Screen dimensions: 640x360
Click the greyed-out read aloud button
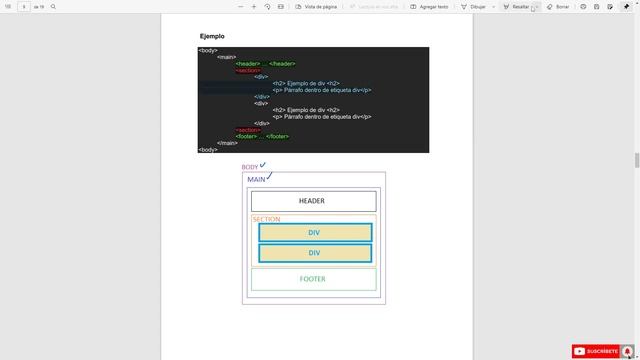click(374, 7)
